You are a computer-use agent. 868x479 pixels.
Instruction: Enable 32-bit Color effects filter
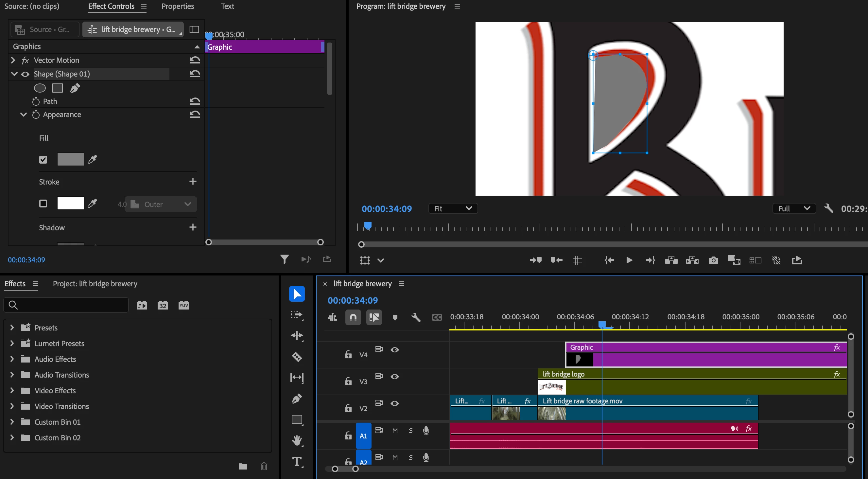[x=163, y=305]
